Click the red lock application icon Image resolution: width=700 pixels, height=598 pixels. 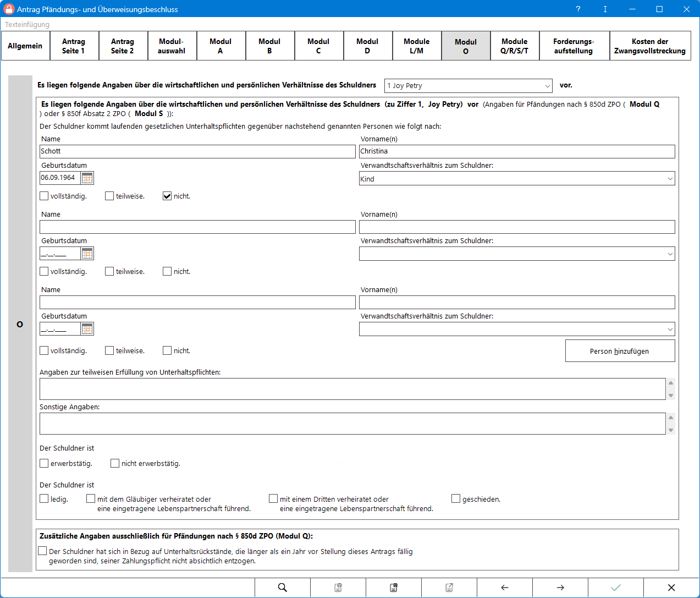click(9, 9)
